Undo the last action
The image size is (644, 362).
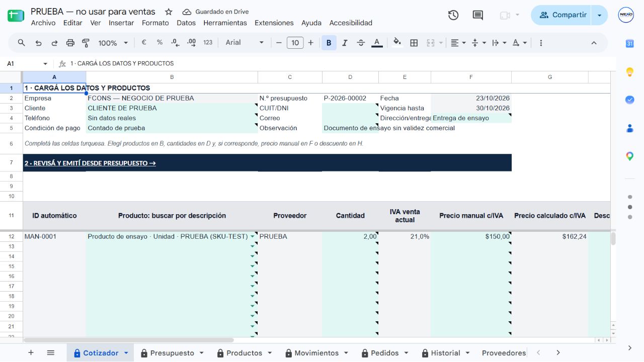[x=38, y=43]
